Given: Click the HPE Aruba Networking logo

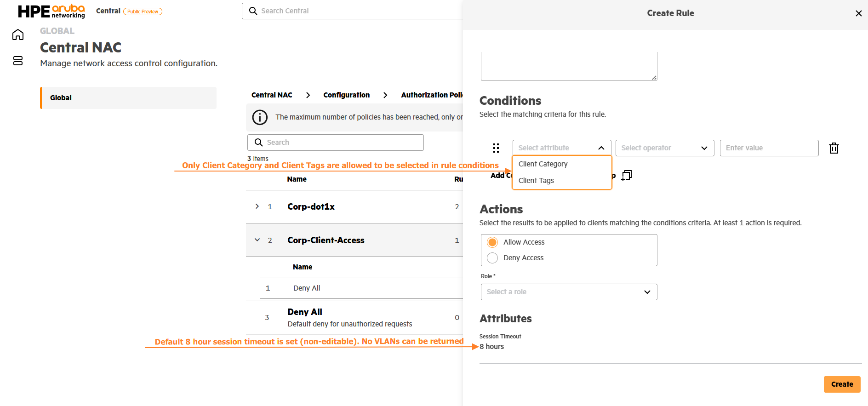Looking at the screenshot, I should point(51,11).
